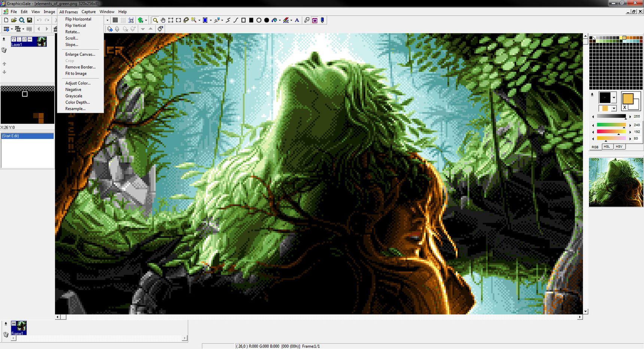Select the flood fill bucket tool

click(x=274, y=20)
